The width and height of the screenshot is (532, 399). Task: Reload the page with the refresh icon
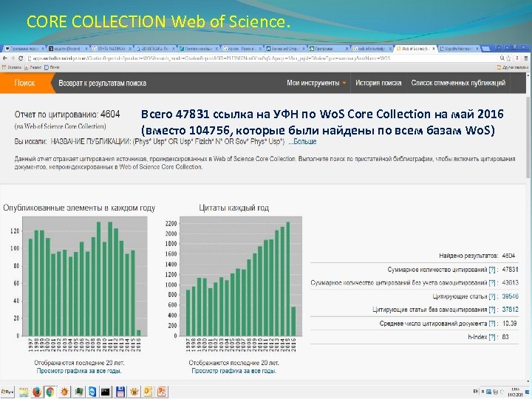coord(21,58)
